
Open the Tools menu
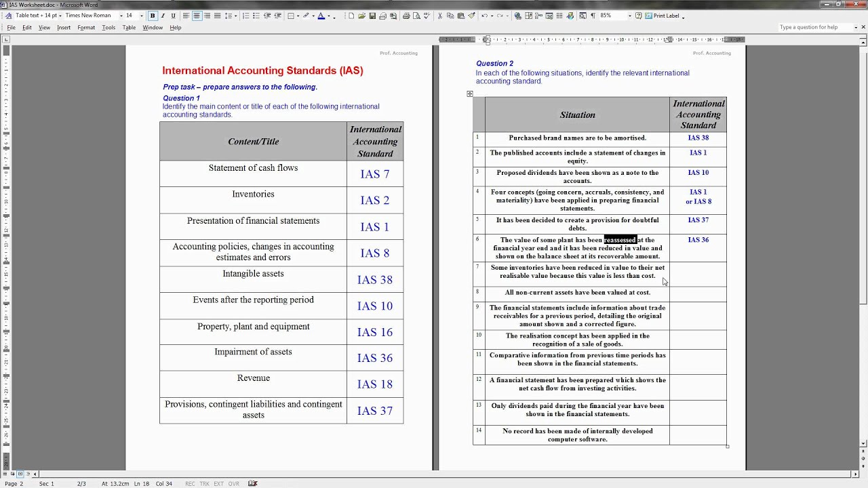108,28
